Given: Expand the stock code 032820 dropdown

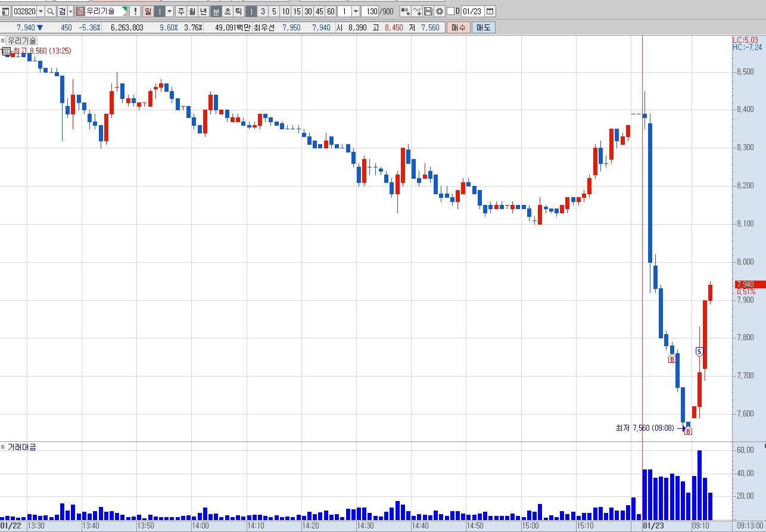Looking at the screenshot, I should 40,11.
